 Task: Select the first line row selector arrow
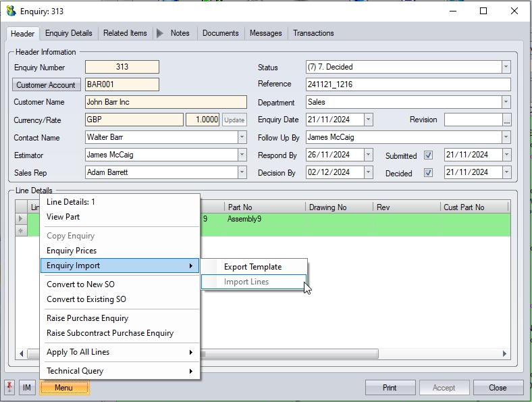[21, 219]
